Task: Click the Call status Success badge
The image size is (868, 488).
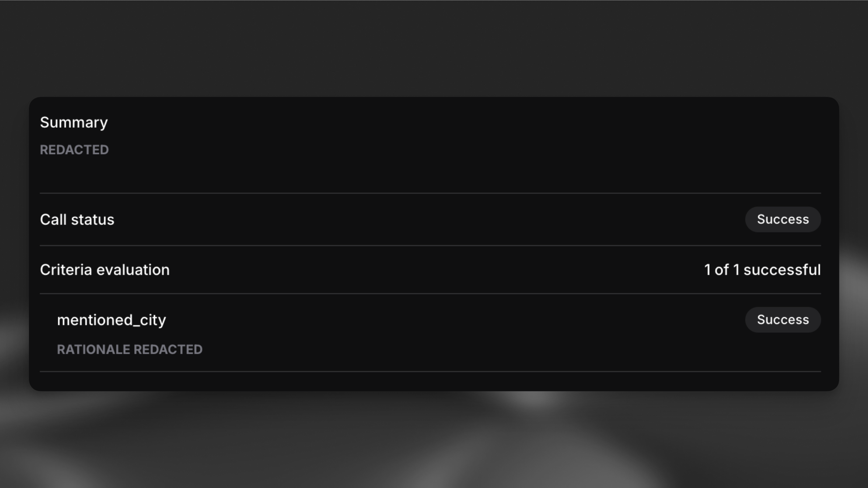Action: (x=783, y=219)
